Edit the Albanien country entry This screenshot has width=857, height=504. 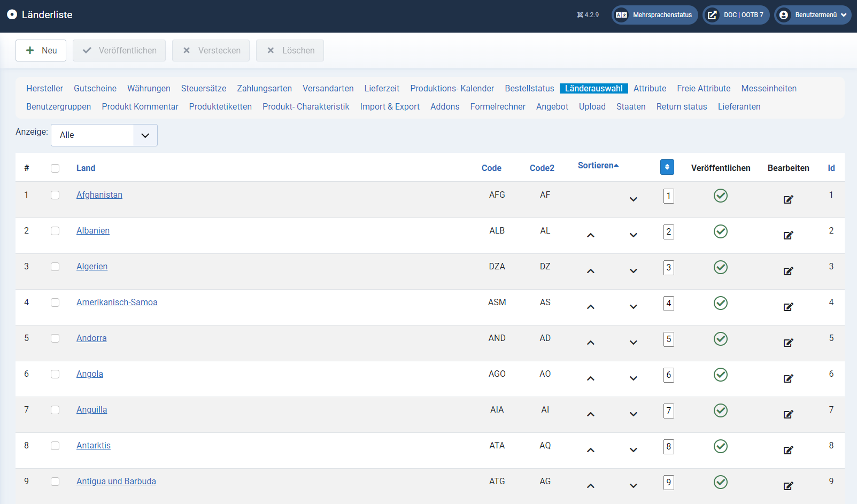coord(788,235)
